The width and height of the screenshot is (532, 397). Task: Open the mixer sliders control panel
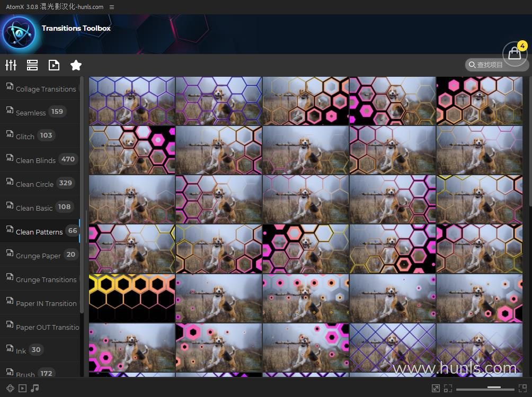coord(11,65)
